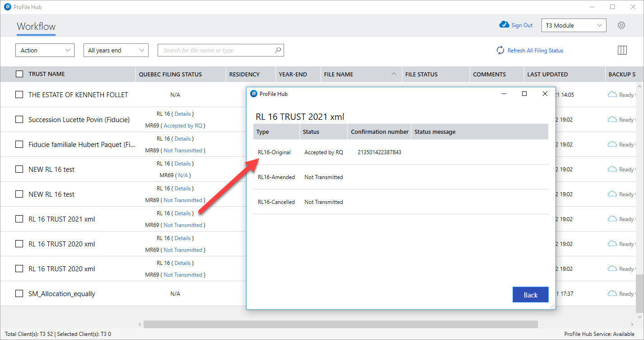This screenshot has width=644, height=340.
Task: Click the cloud Sign Out icon
Action: pos(504,25)
